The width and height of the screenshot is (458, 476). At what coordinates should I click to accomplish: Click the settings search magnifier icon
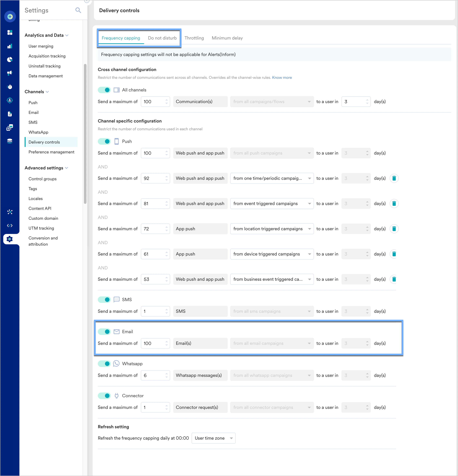[78, 10]
